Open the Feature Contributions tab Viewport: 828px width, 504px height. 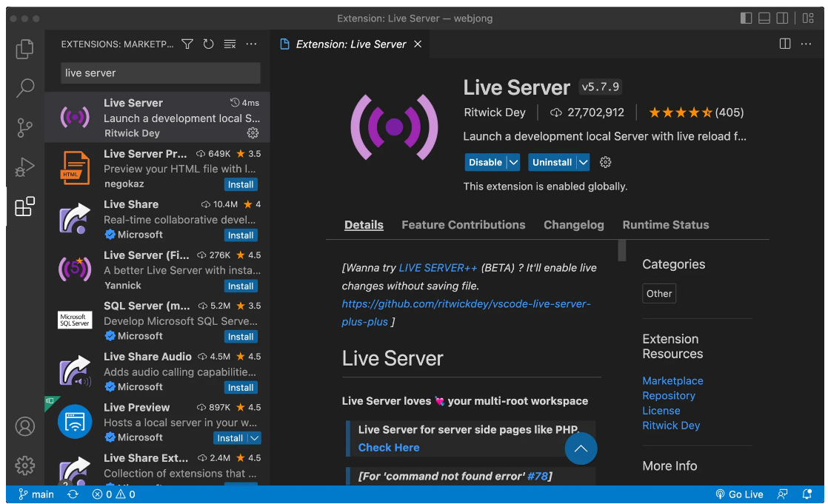coord(463,225)
